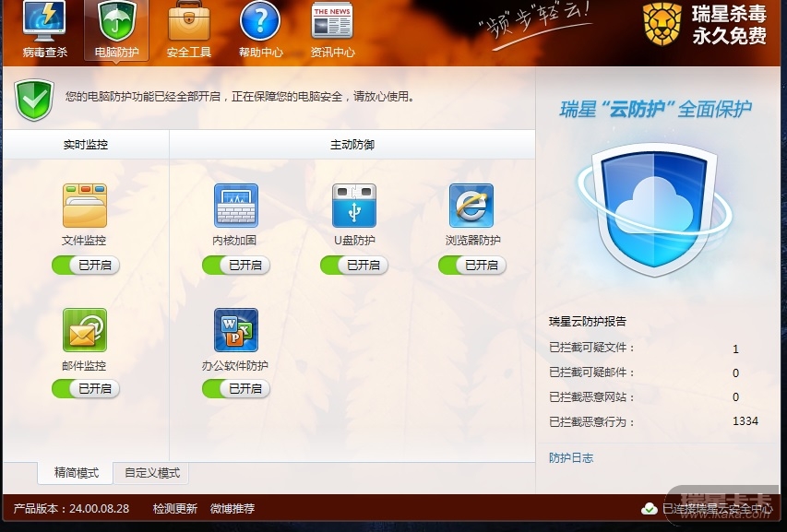Click the 邮件监控 label
The width and height of the screenshot is (787, 532).
[x=84, y=365]
